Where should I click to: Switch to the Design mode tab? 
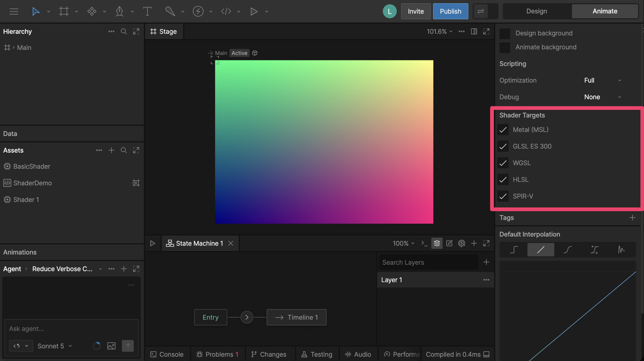coord(537,11)
